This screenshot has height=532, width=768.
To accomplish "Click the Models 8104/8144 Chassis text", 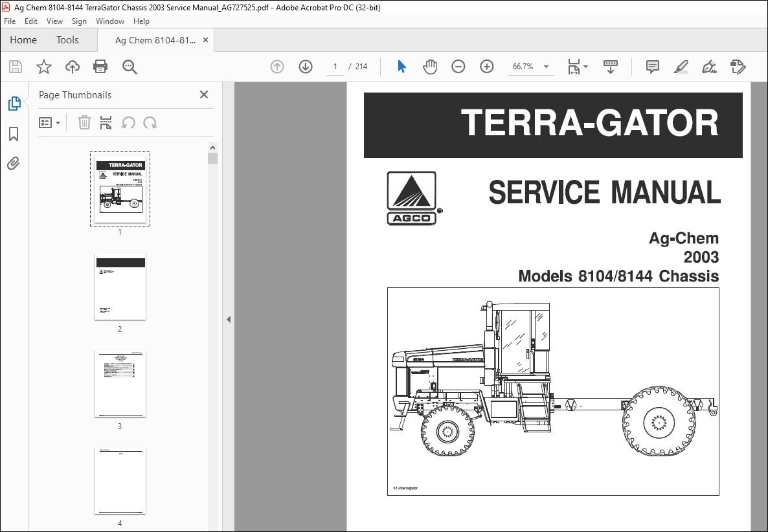I will (618, 276).
